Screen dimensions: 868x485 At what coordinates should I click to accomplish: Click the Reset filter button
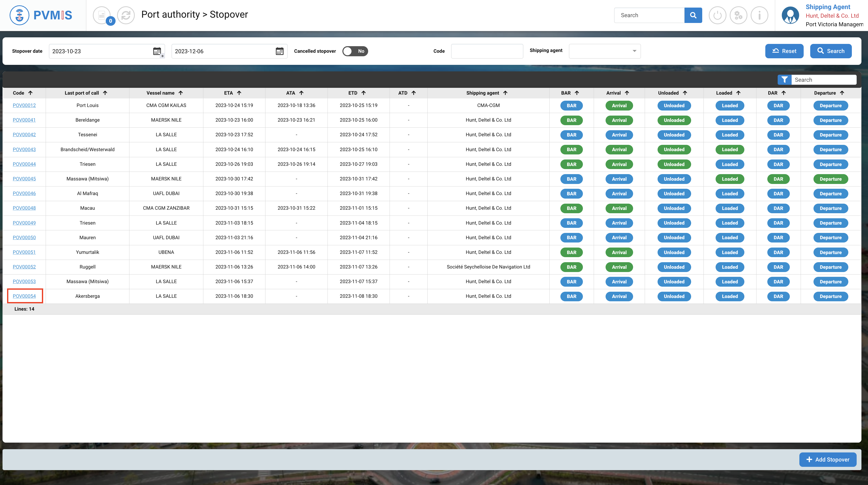(x=784, y=51)
